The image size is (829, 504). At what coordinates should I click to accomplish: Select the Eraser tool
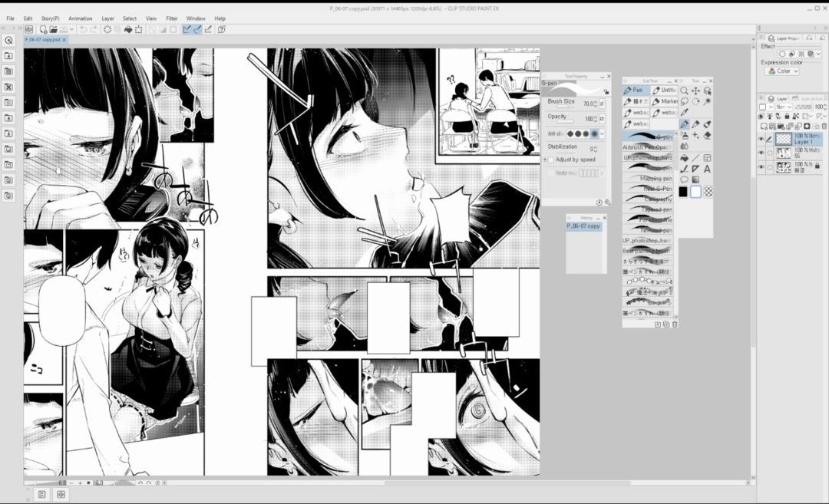[708, 135]
